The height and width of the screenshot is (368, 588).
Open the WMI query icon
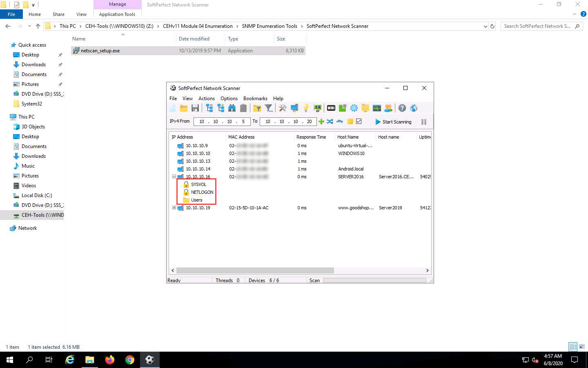coord(331,108)
